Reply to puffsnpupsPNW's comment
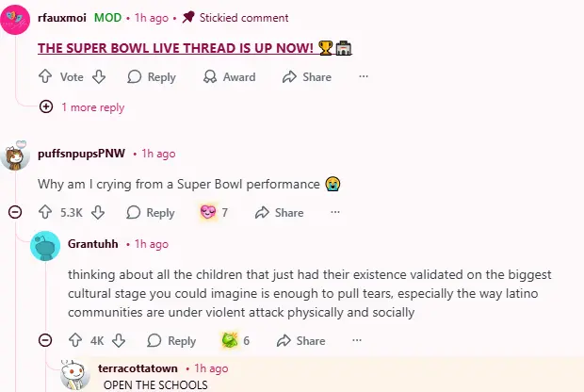This screenshot has width=584, height=392. pyautogui.click(x=151, y=213)
